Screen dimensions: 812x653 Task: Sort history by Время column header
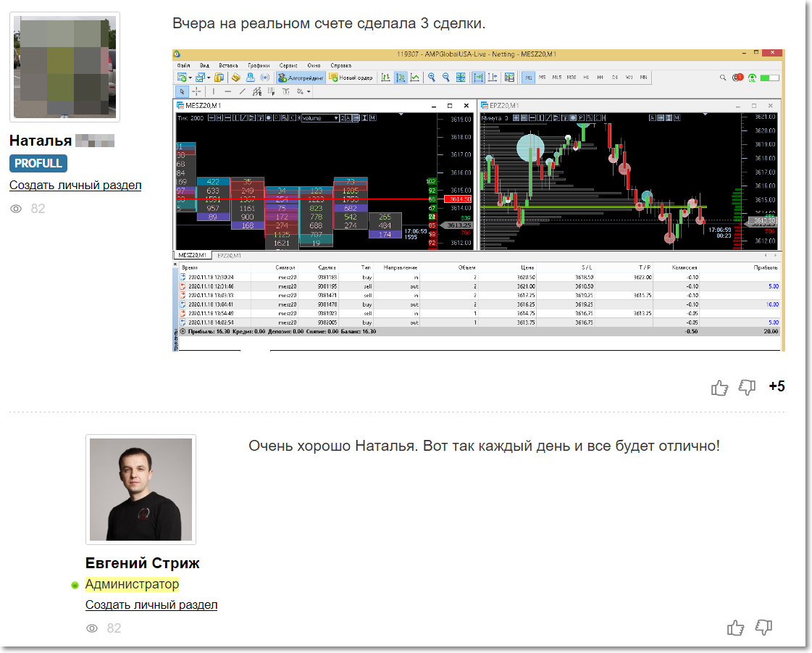pos(190,267)
